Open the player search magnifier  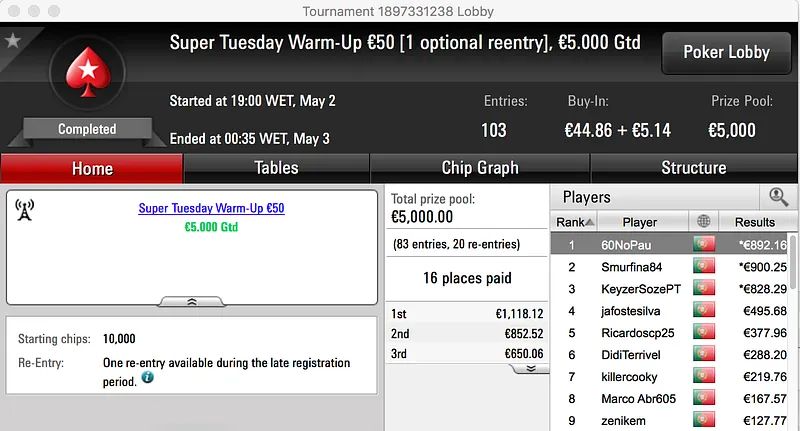tap(778, 197)
